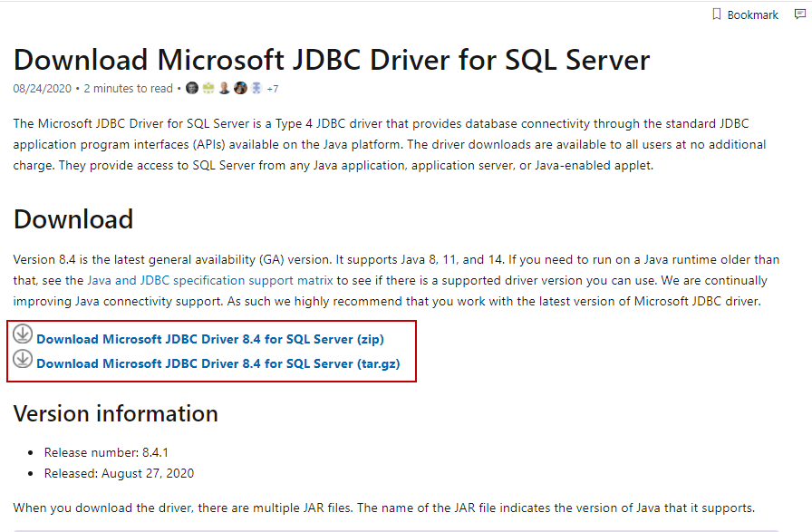Click the page title "Download Microsoft JDBC Driver"
Viewport: 812px width, 532px height.
point(332,60)
